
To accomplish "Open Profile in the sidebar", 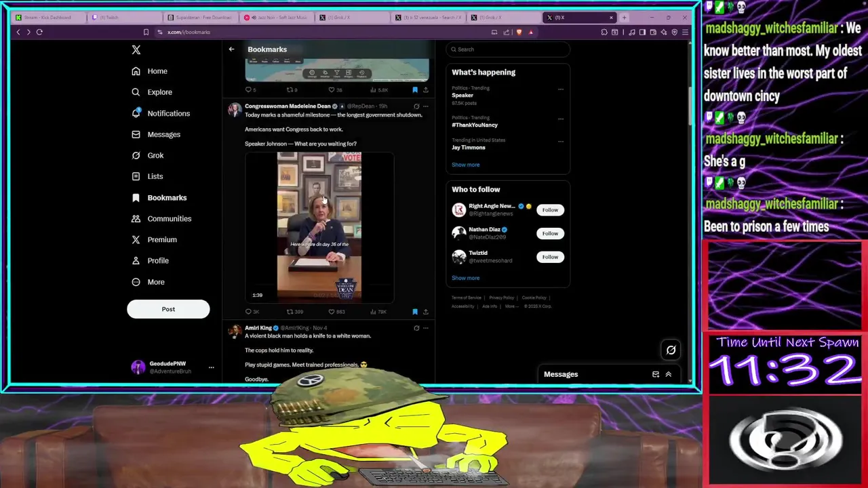I will coord(150,260).
